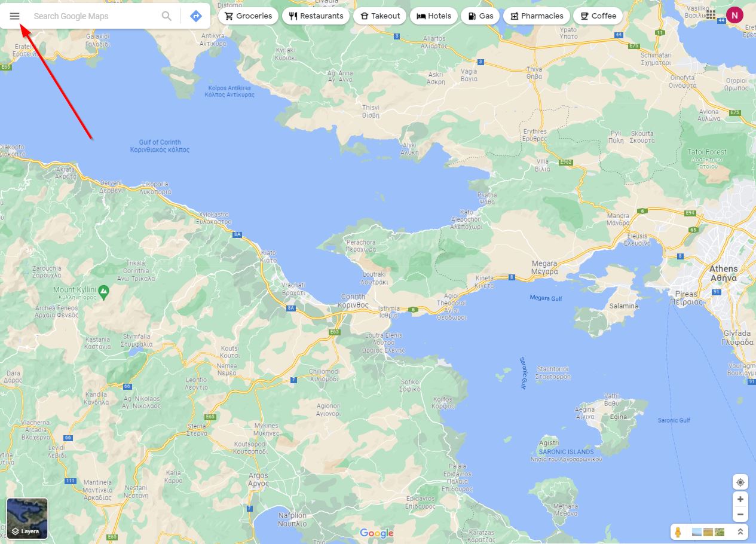Click the yellow Pegman Street View icon
The image size is (756, 544).
coord(678,531)
